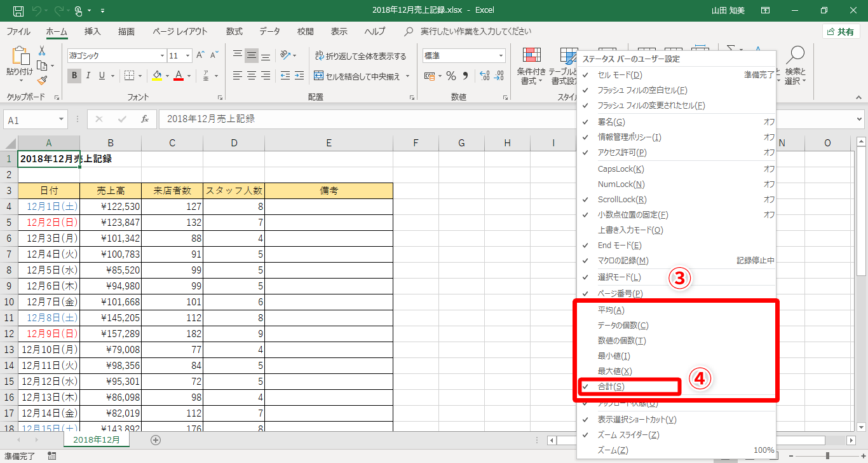Expand the Name Box dropdown for A1
The image size is (868, 463).
(x=62, y=120)
